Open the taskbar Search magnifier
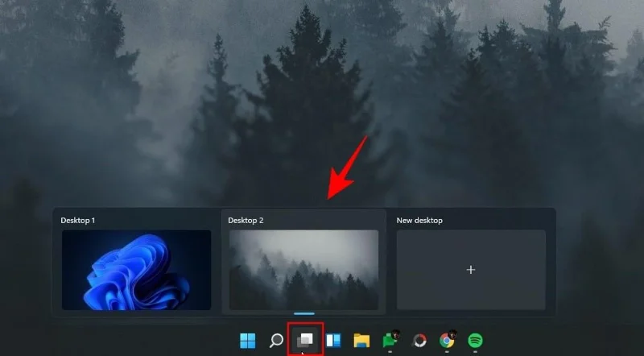This screenshot has width=644, height=356. (x=276, y=341)
